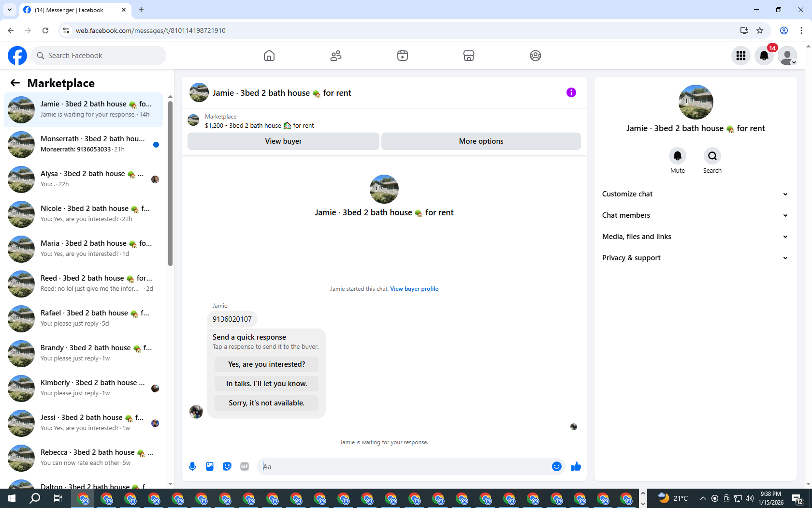Open Rebecca conversation

pyautogui.click(x=84, y=458)
